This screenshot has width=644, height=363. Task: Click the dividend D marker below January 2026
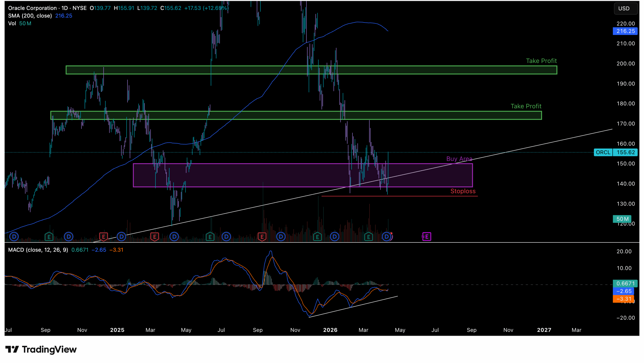point(334,236)
